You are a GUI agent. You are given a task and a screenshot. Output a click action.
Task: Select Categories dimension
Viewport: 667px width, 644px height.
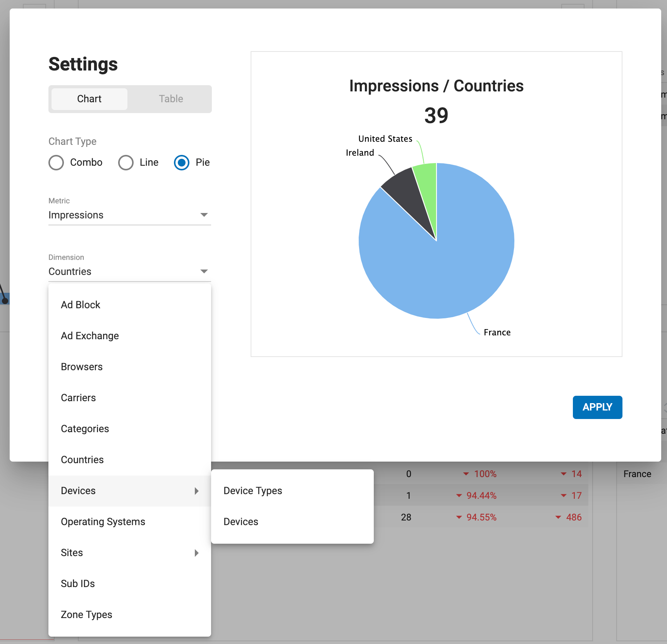(84, 429)
